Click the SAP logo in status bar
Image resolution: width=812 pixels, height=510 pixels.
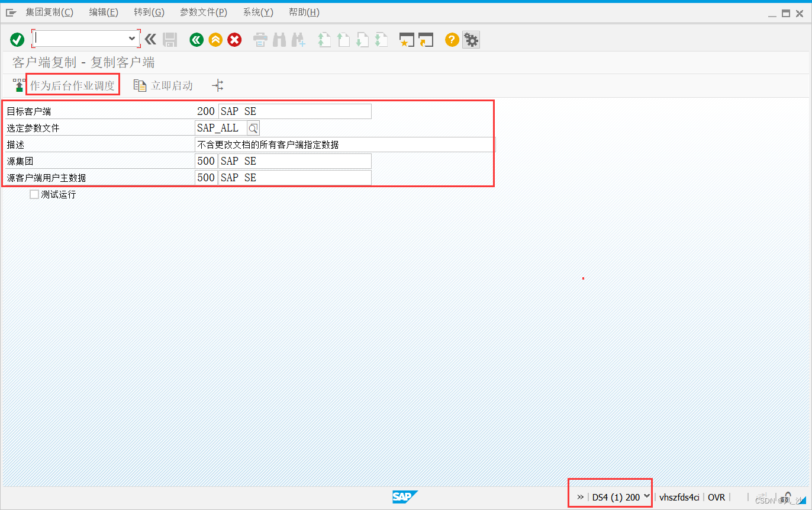coord(405,497)
